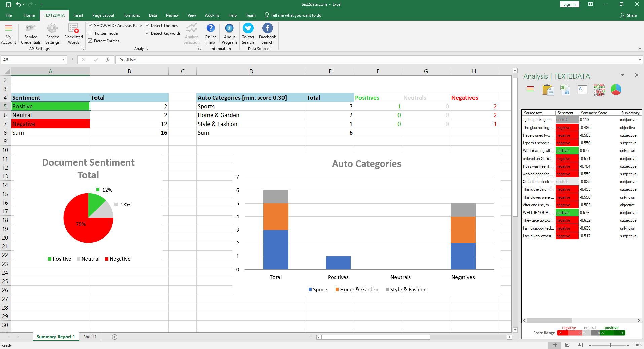Switch to the Insert ribbon tab

coord(78,15)
